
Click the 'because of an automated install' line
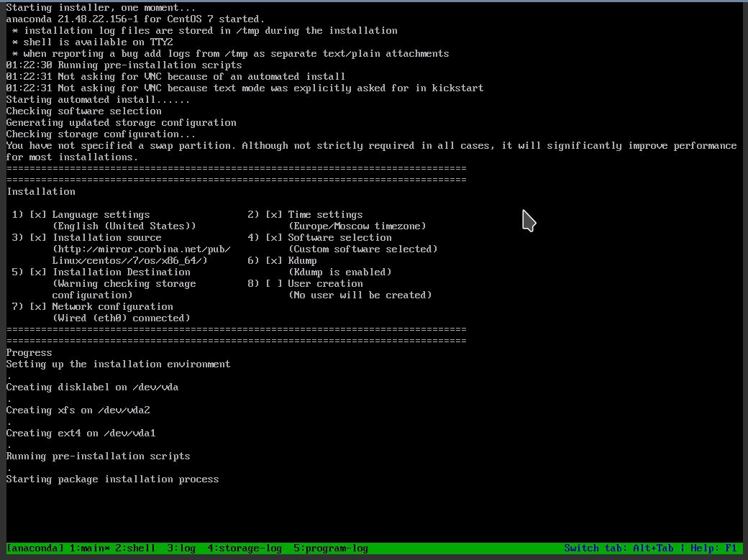175,77
